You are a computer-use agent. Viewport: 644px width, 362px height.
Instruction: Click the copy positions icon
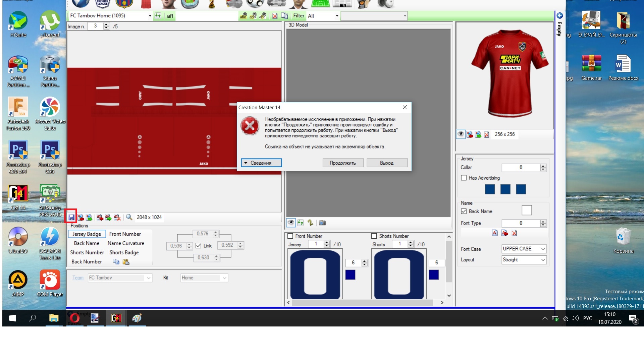[x=116, y=262]
